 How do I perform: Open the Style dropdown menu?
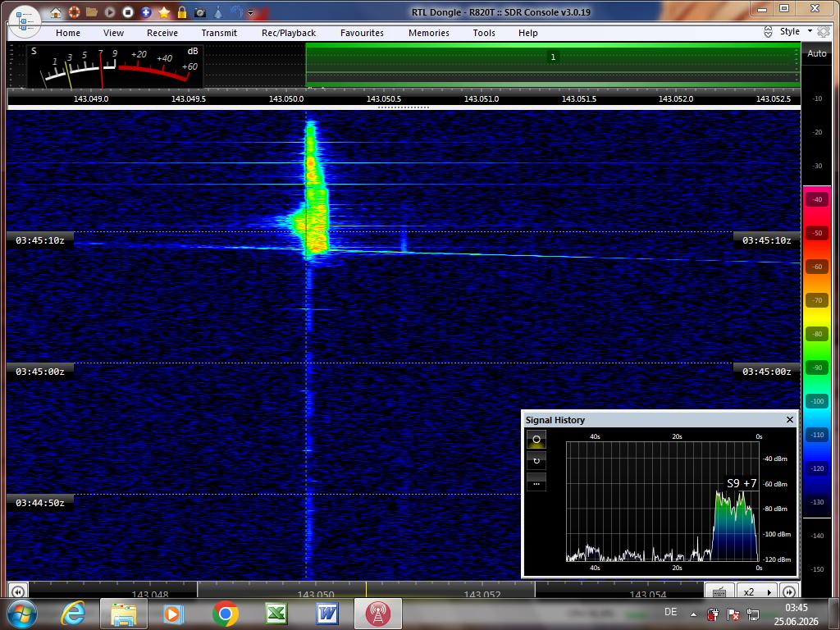(x=796, y=31)
